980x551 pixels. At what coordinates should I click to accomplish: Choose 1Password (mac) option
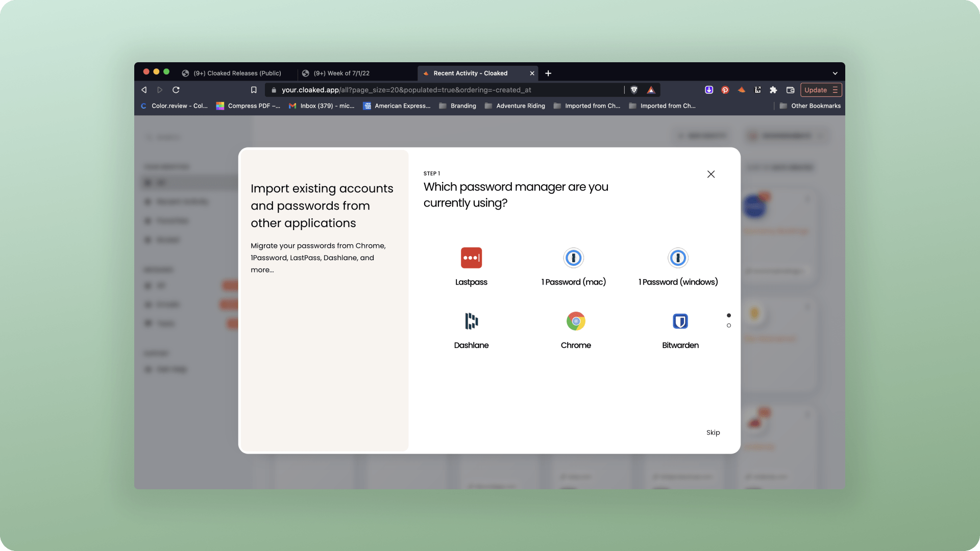coord(573,258)
